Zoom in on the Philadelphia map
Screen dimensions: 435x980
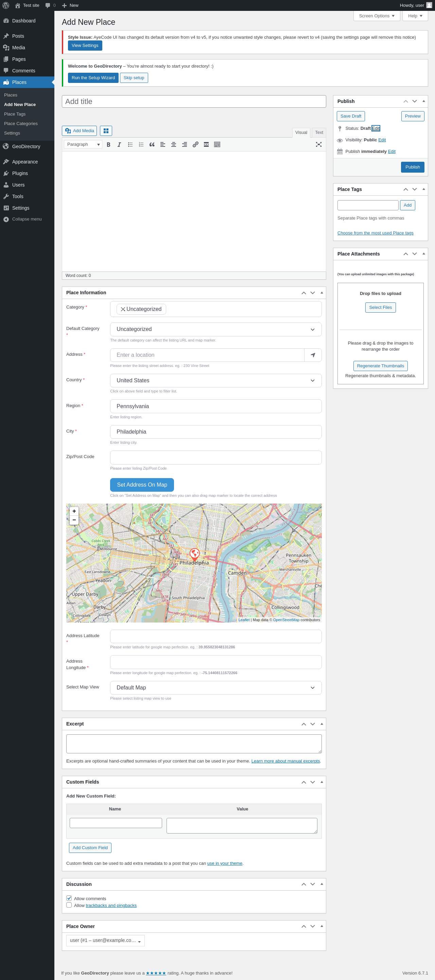tap(74, 511)
